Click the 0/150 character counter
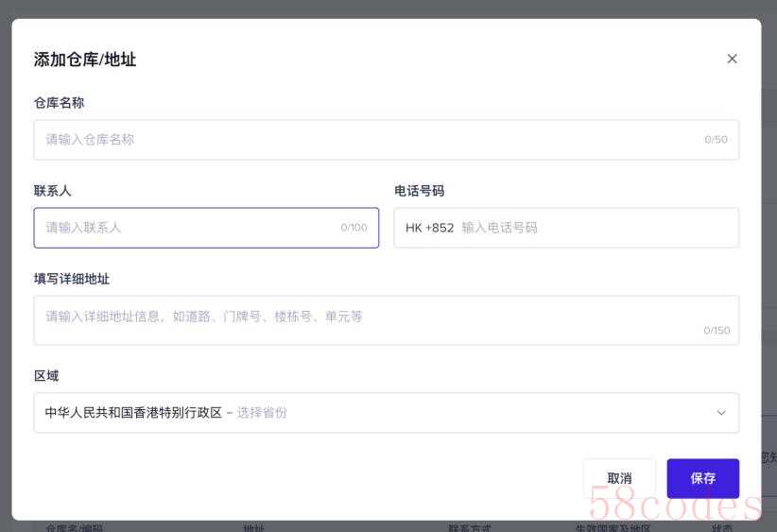This screenshot has width=777, height=532. [x=717, y=331]
